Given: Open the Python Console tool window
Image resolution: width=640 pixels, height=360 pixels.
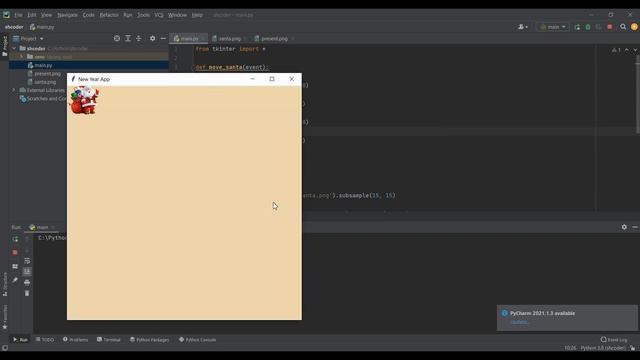Looking at the screenshot, I should pos(198,340).
